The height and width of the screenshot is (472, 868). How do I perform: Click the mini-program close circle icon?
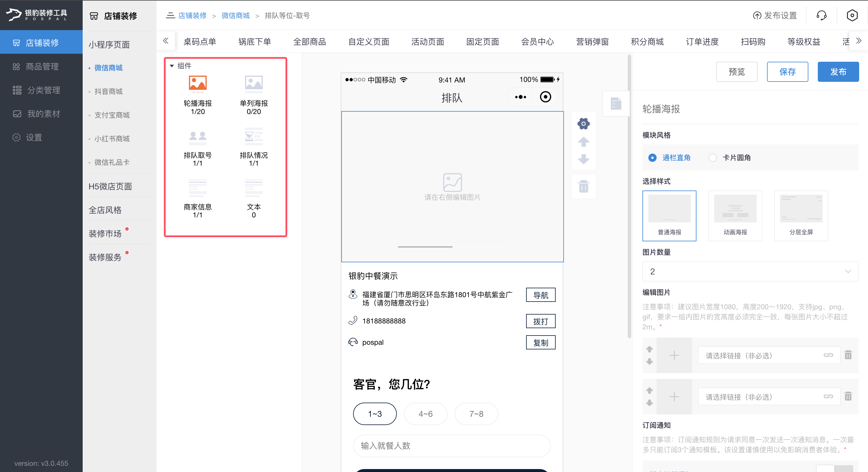pos(545,97)
